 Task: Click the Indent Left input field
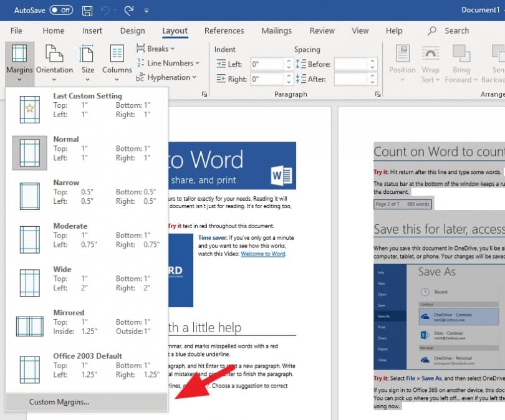tap(267, 63)
